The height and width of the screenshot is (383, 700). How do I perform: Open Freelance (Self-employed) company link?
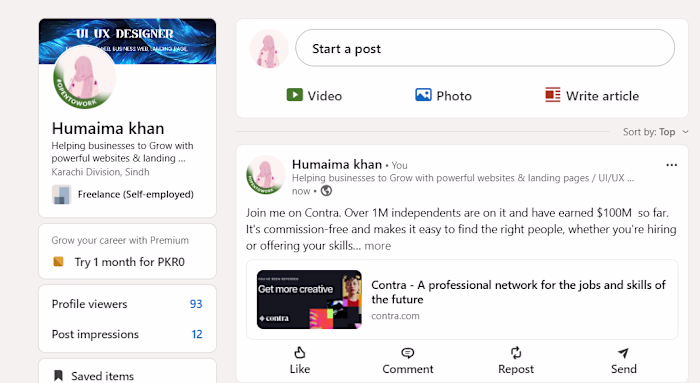coord(136,194)
